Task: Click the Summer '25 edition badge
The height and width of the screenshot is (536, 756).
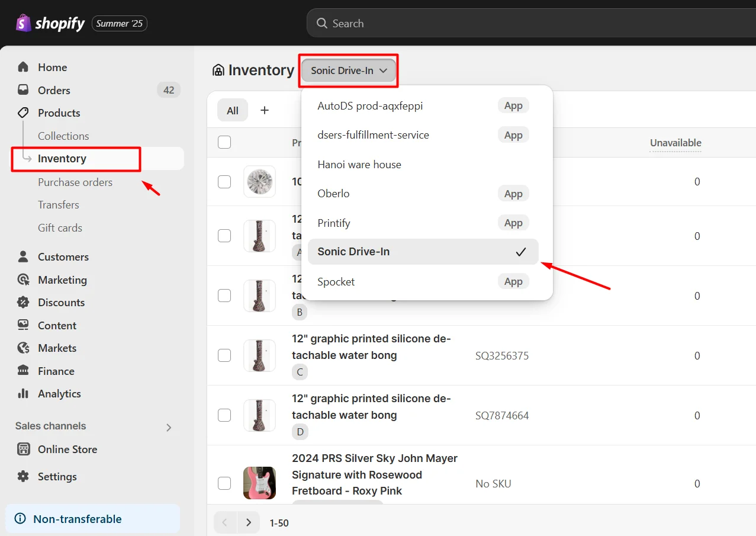Action: (120, 24)
